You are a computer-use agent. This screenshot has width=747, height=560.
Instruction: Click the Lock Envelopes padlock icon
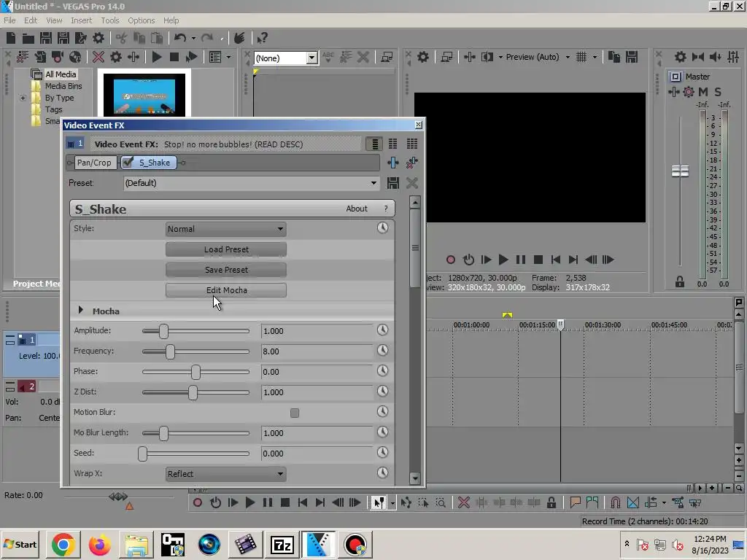click(x=551, y=503)
